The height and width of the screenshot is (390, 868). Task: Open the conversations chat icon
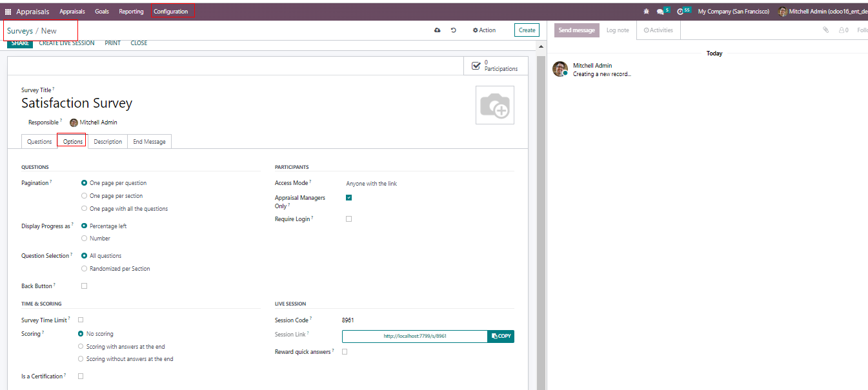tap(660, 12)
